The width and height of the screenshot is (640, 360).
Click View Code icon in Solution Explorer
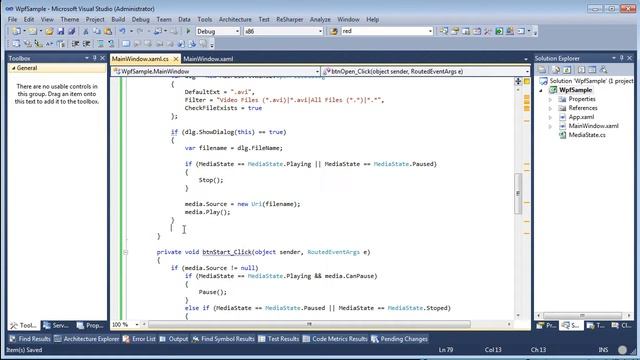tap(581, 70)
